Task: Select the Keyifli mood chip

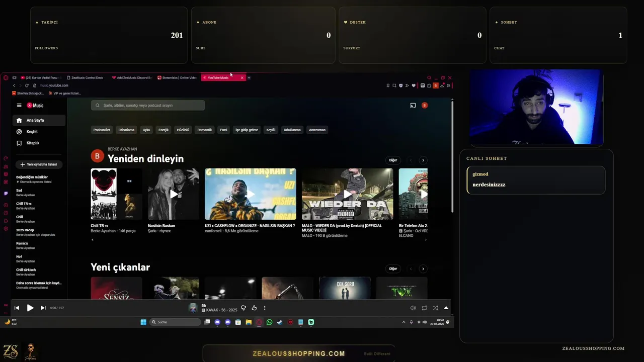Action: [x=271, y=130]
